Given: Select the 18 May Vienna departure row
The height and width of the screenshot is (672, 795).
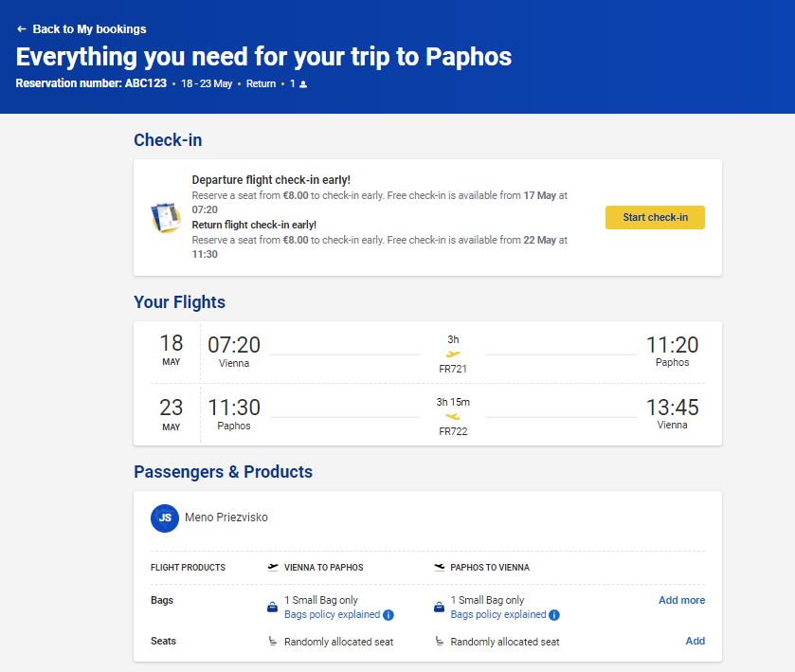Looking at the screenshot, I should click(x=427, y=353).
